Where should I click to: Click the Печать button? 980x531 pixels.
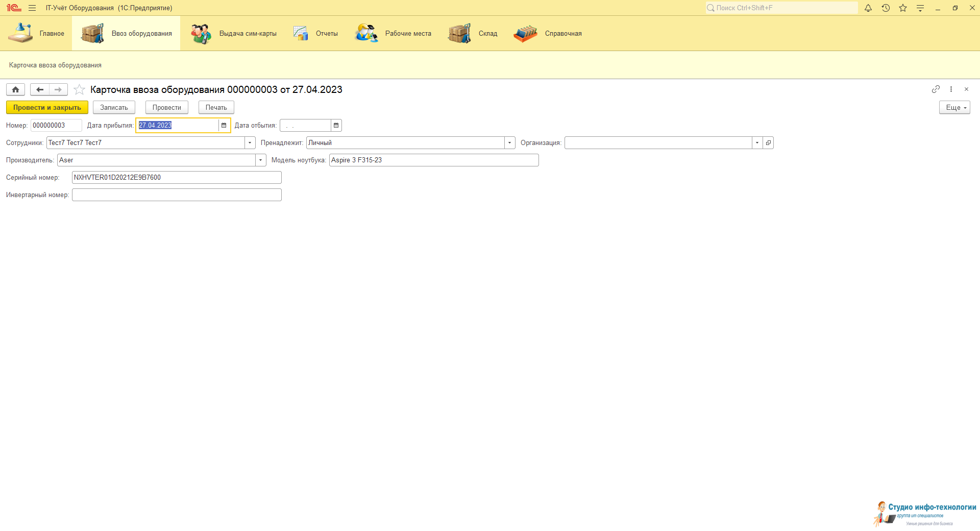(x=216, y=108)
